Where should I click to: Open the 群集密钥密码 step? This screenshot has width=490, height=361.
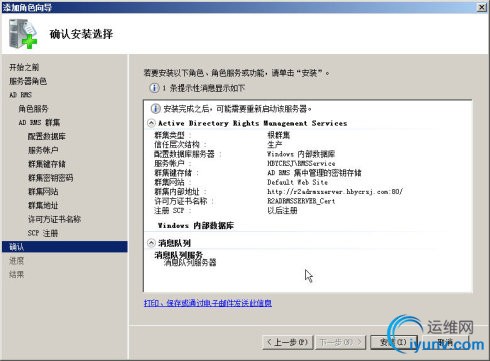[50, 178]
